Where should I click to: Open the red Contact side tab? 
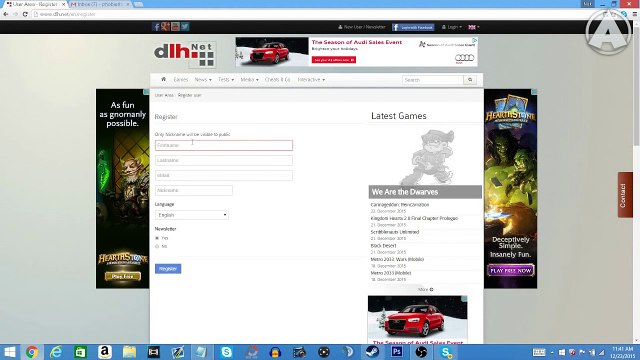pos(625,195)
